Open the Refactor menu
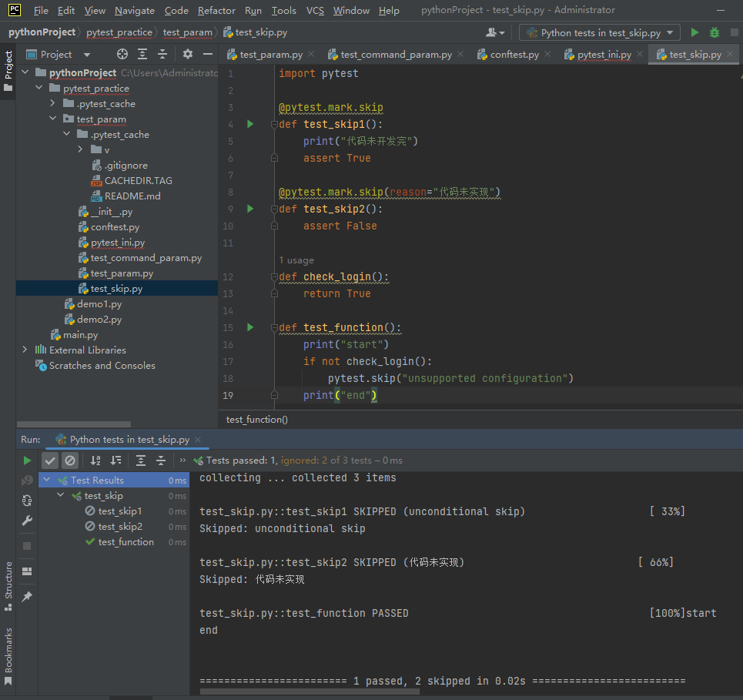The width and height of the screenshot is (743, 700). coord(216,10)
